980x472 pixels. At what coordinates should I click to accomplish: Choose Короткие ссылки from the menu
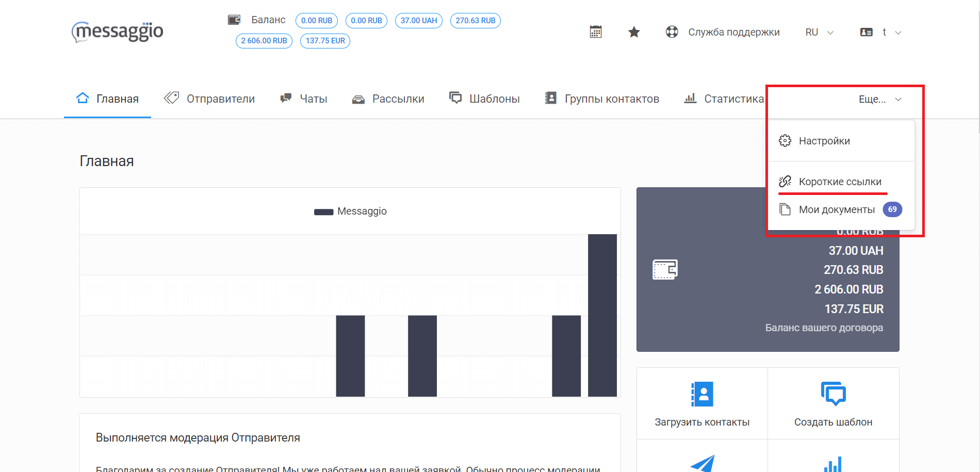[x=841, y=182]
